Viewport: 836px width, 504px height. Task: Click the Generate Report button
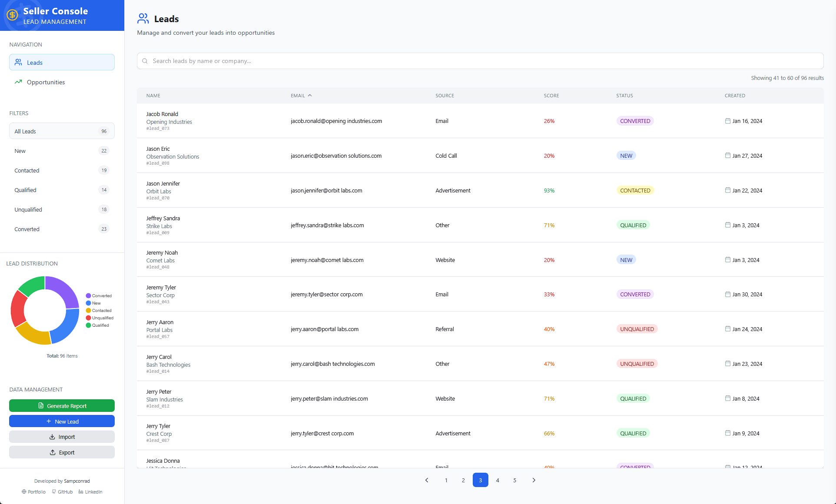(62, 406)
